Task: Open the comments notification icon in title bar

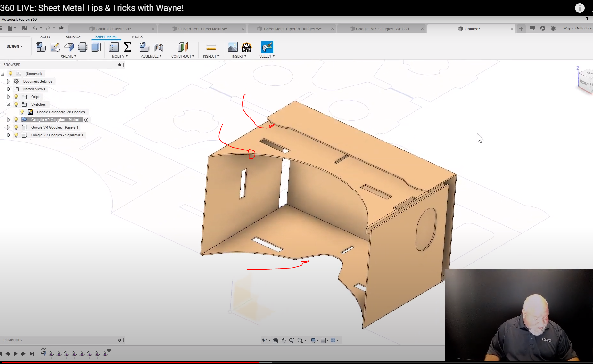Action: [532, 28]
